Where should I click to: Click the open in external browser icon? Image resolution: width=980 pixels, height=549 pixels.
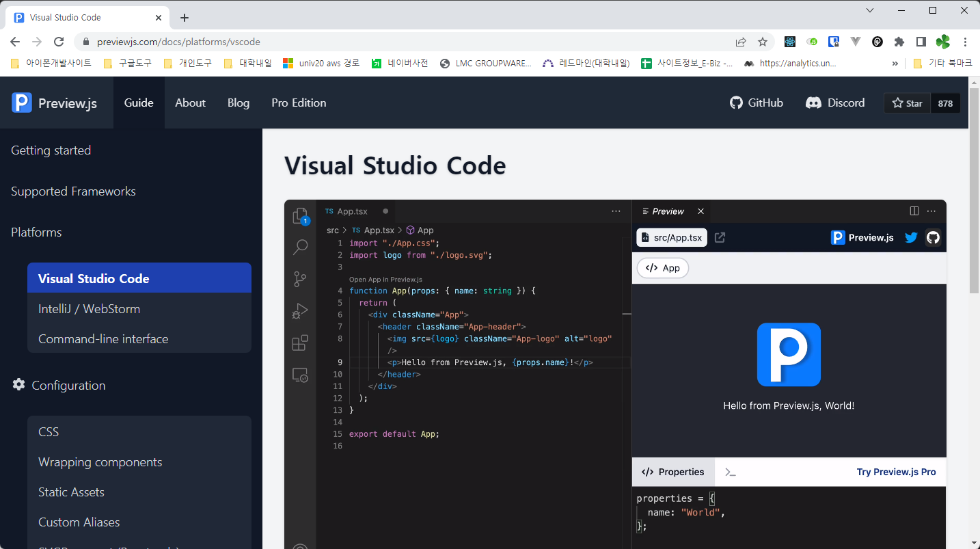(x=720, y=237)
